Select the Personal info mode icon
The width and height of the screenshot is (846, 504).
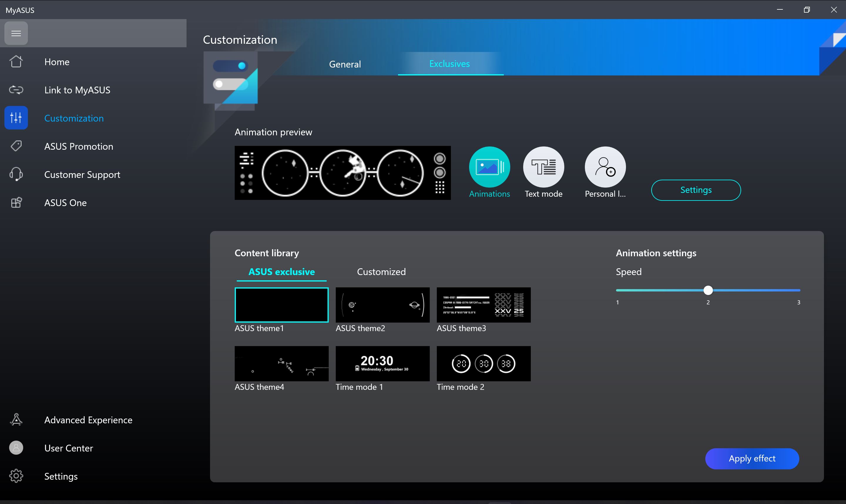point(605,167)
